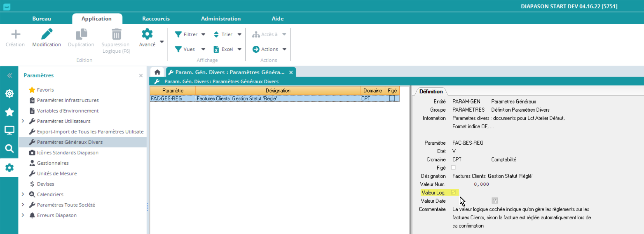
Task: Open favorites star in left sidebar
Action: [x=9, y=112]
